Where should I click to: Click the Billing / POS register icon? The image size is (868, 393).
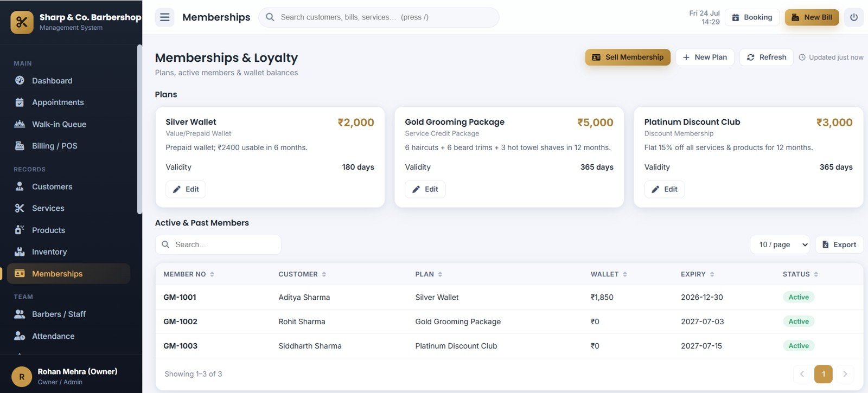click(20, 146)
